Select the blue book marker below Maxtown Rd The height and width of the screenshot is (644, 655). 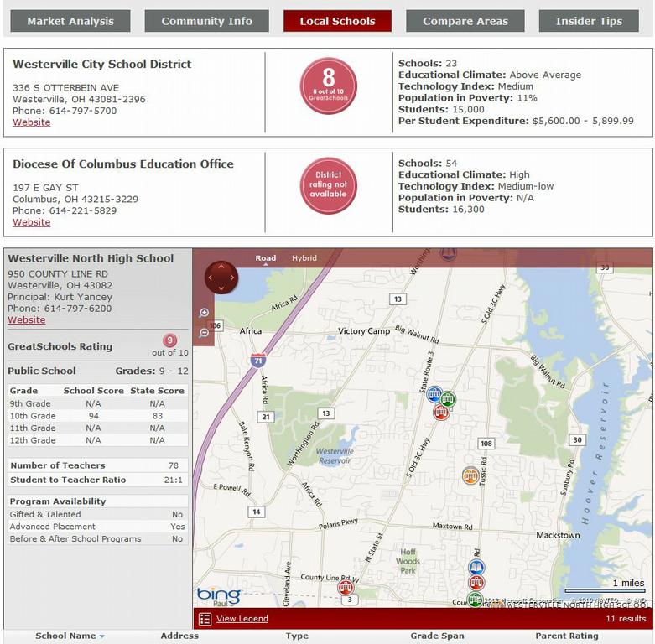[476, 568]
